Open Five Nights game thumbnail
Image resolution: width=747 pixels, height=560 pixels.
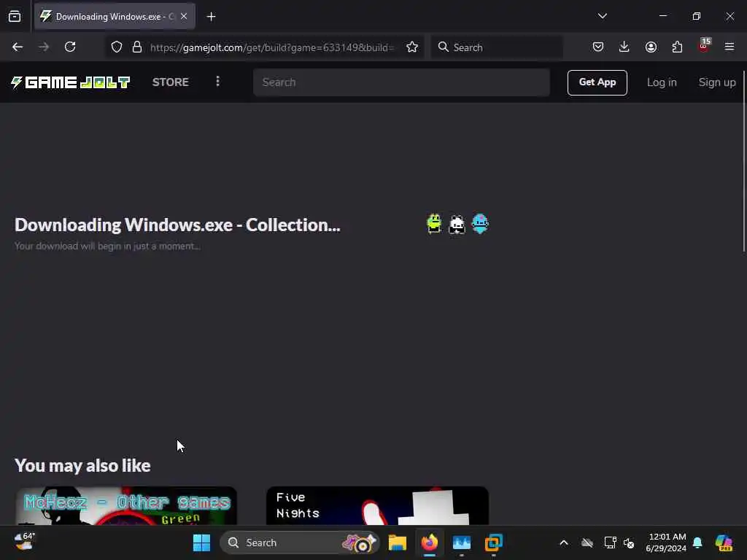377,506
